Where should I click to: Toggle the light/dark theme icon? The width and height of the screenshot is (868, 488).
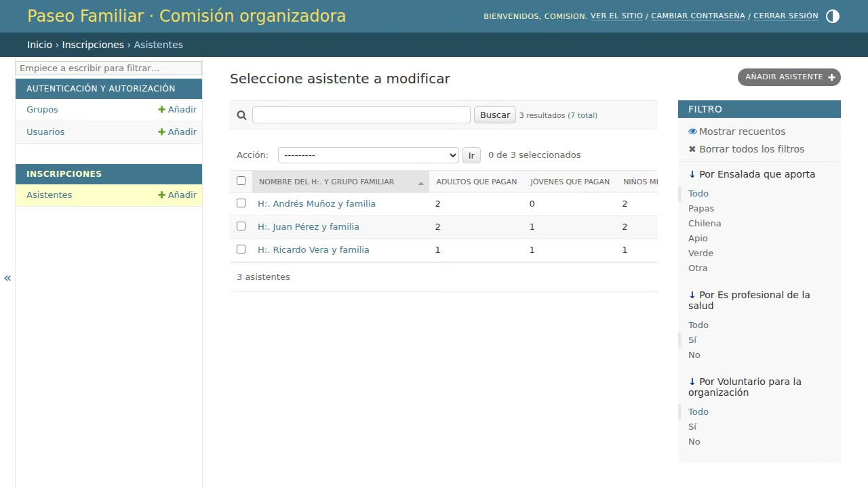coord(833,16)
